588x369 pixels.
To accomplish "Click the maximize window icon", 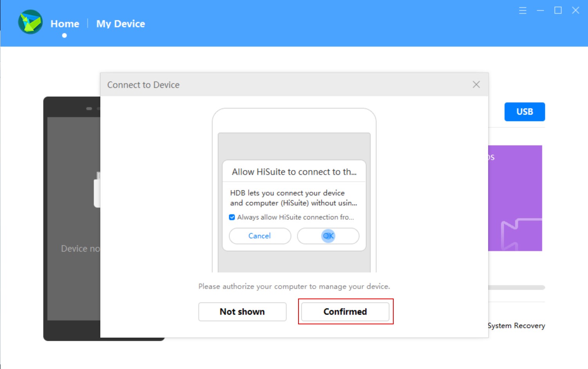I will (x=558, y=11).
